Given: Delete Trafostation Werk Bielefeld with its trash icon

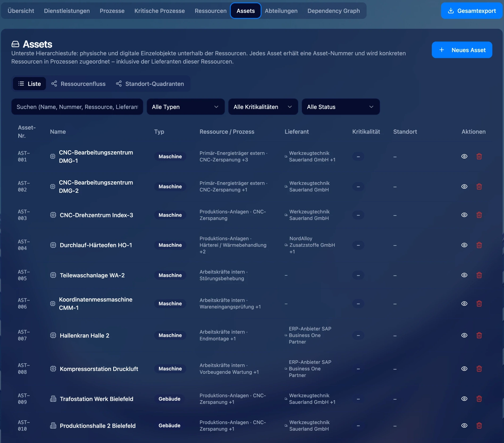Looking at the screenshot, I should click(x=479, y=399).
